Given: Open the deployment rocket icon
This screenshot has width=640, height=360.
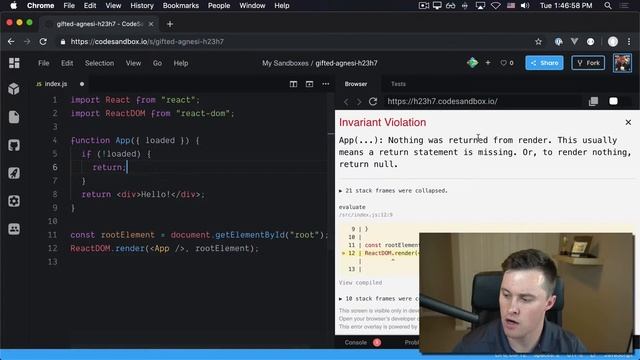Looking at the screenshot, I should [x=14, y=173].
